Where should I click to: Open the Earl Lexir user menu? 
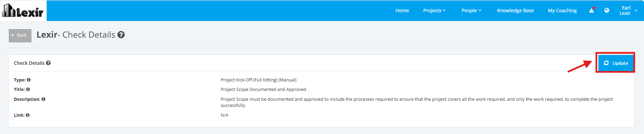click(628, 11)
